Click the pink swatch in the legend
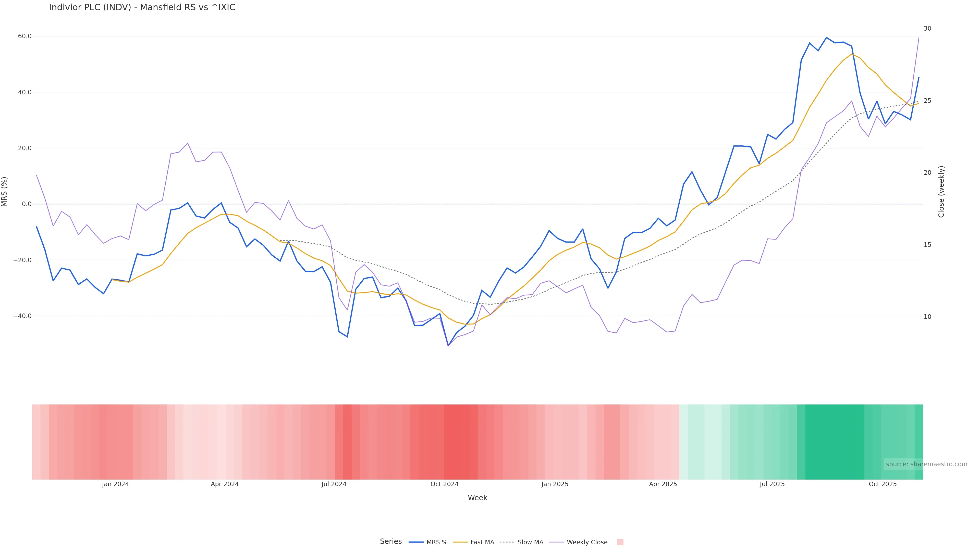The width and height of the screenshot is (980, 551). [620, 542]
